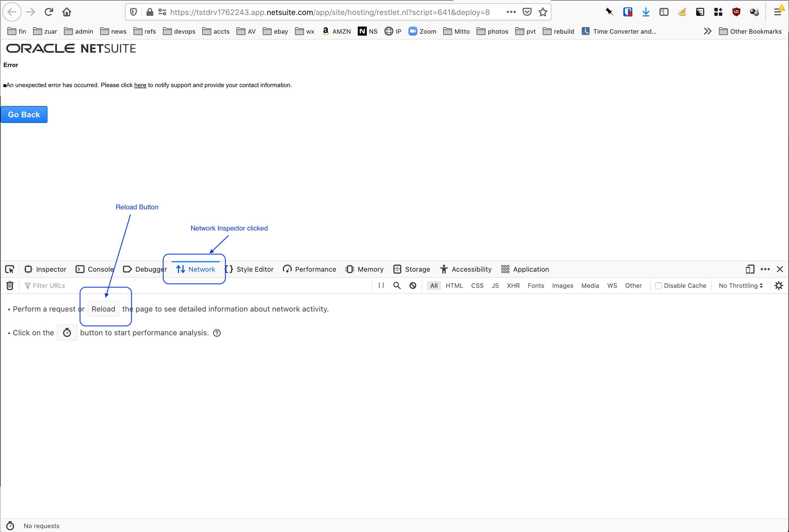Open the page actions three-dot menu in URL bar
The width and height of the screenshot is (789, 532).
pos(511,12)
